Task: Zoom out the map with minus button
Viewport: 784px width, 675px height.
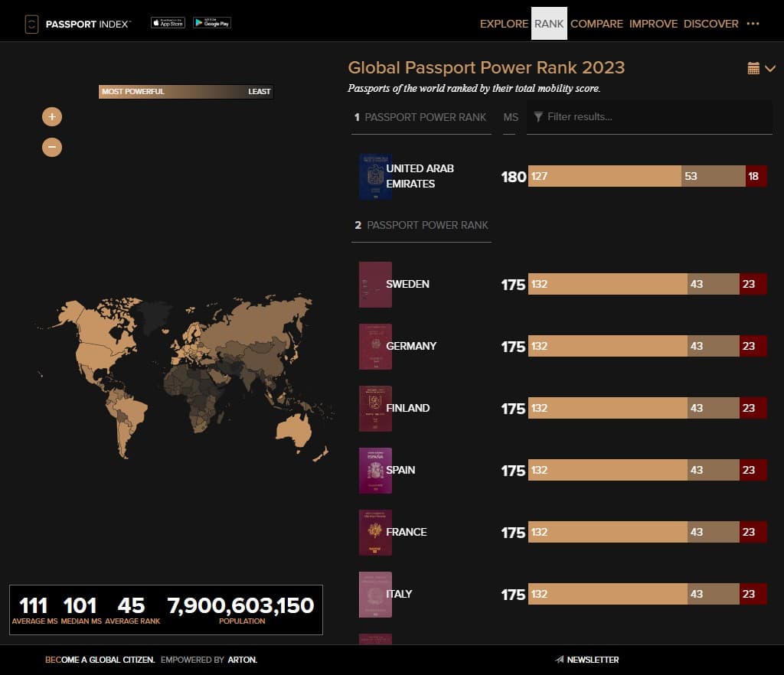Action: point(52,146)
